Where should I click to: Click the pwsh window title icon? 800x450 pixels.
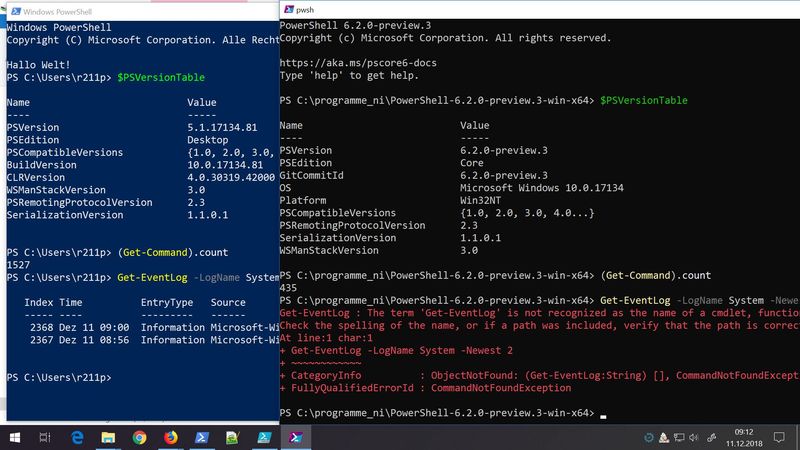coord(289,9)
